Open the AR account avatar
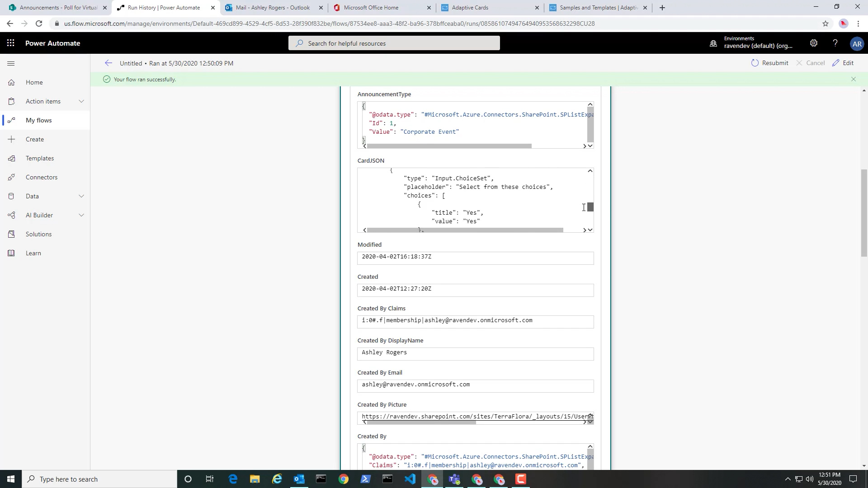 (857, 43)
